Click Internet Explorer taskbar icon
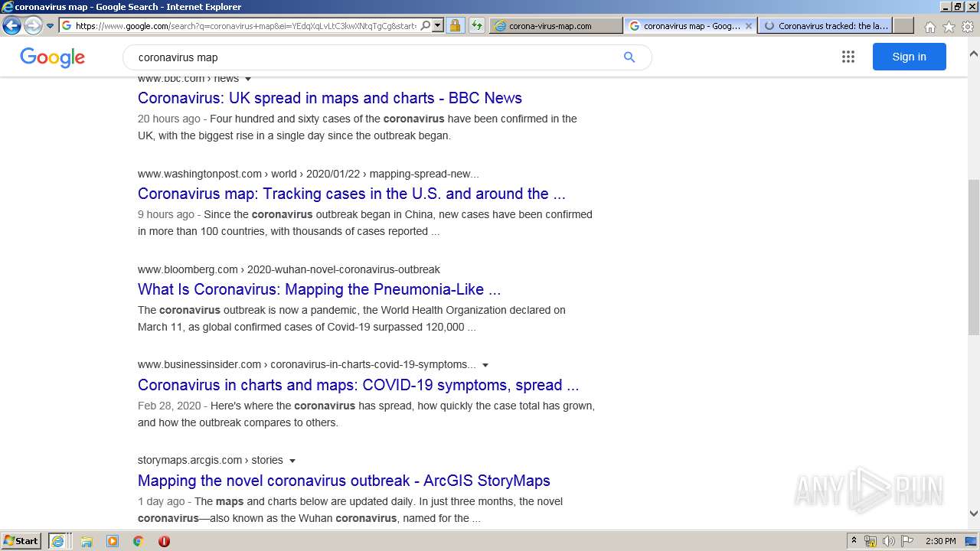Image resolution: width=980 pixels, height=551 pixels. 59,540
